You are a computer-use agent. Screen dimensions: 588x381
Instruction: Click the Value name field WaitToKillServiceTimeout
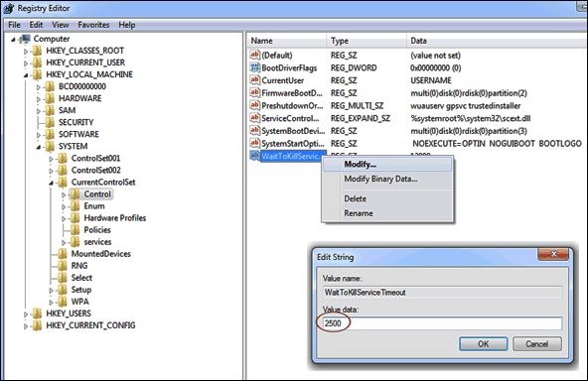pyautogui.click(x=442, y=293)
